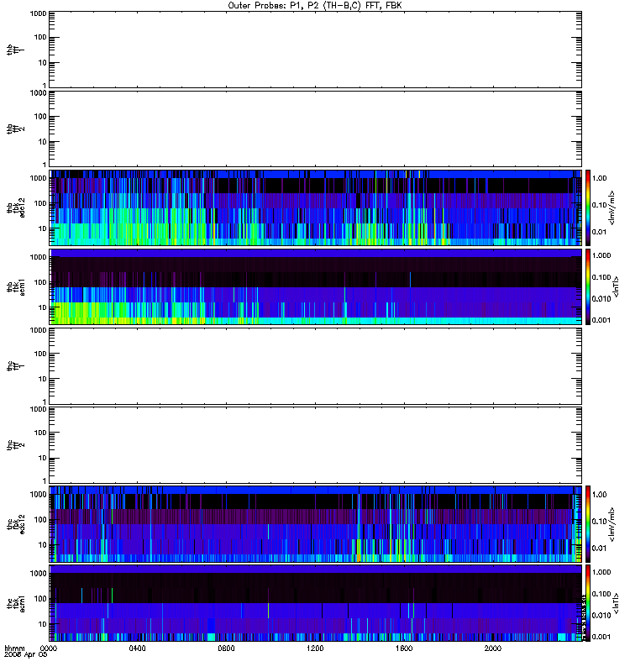This screenshot has width=630, height=672.
Task: Click the '10' tick on thc fft 1 axis
Action: pyautogui.click(x=43, y=379)
